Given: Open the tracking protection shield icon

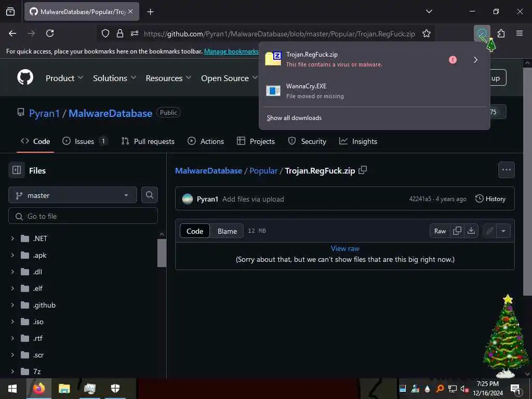Looking at the screenshot, I should pyautogui.click(x=105, y=33).
